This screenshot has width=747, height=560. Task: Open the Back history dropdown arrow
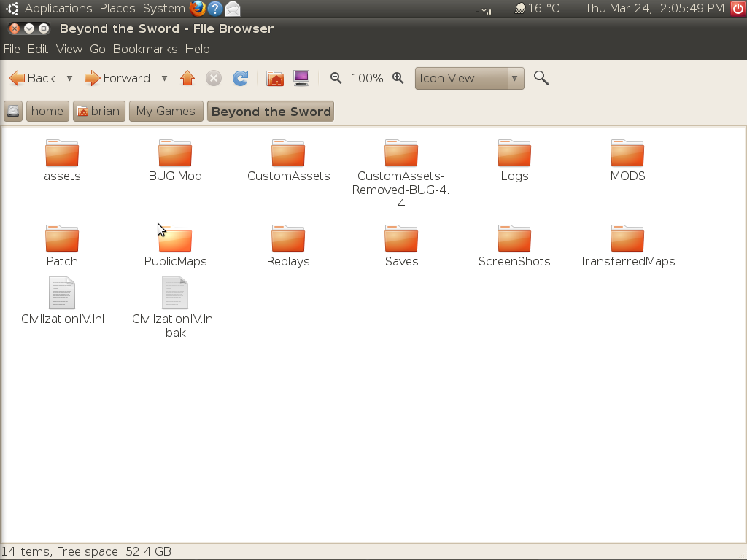pos(69,78)
